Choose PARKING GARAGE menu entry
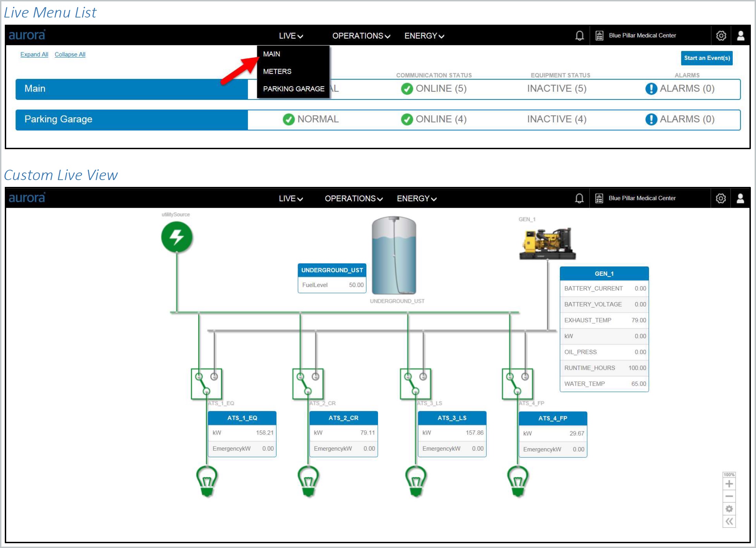The height and width of the screenshot is (548, 756). 293,89
